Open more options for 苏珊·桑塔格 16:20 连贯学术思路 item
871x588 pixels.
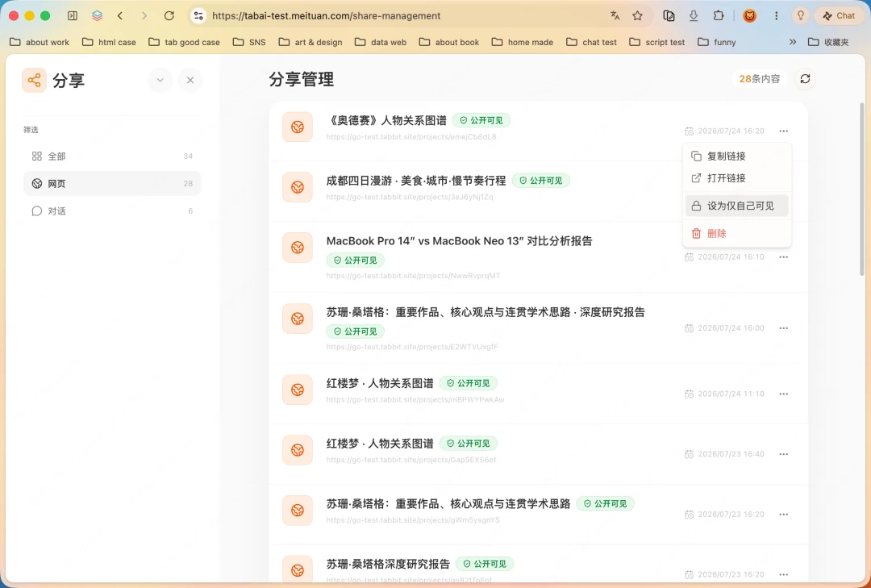coord(783,514)
